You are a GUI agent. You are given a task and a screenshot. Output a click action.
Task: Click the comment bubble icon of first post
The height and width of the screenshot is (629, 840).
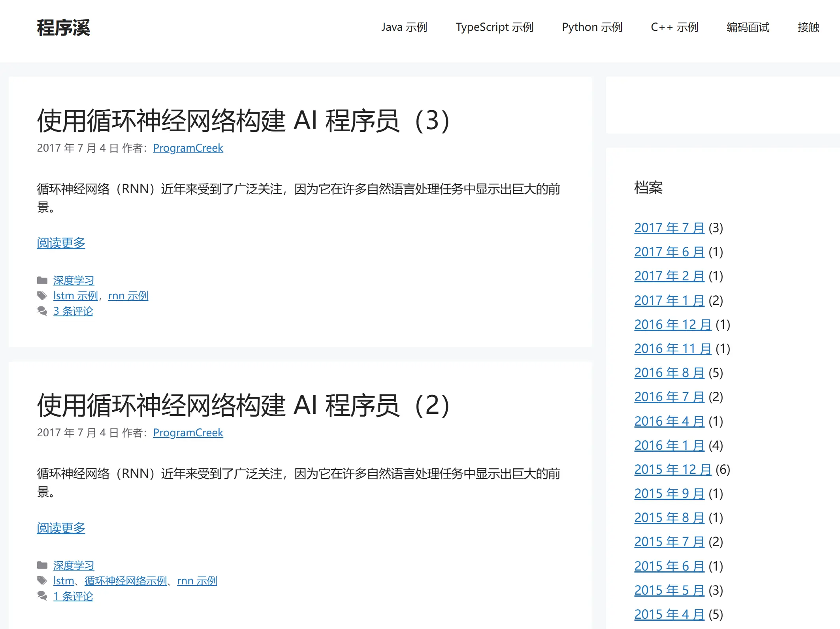click(42, 311)
